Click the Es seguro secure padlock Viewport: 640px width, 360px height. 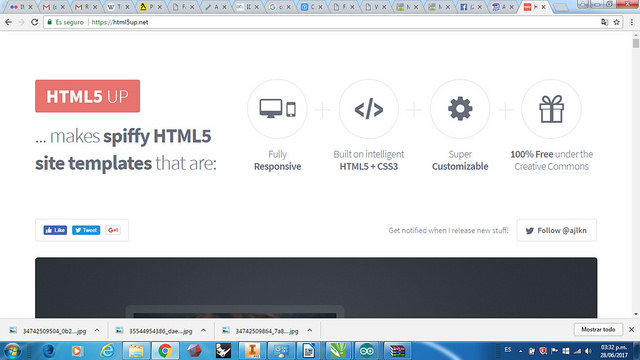[x=50, y=22]
